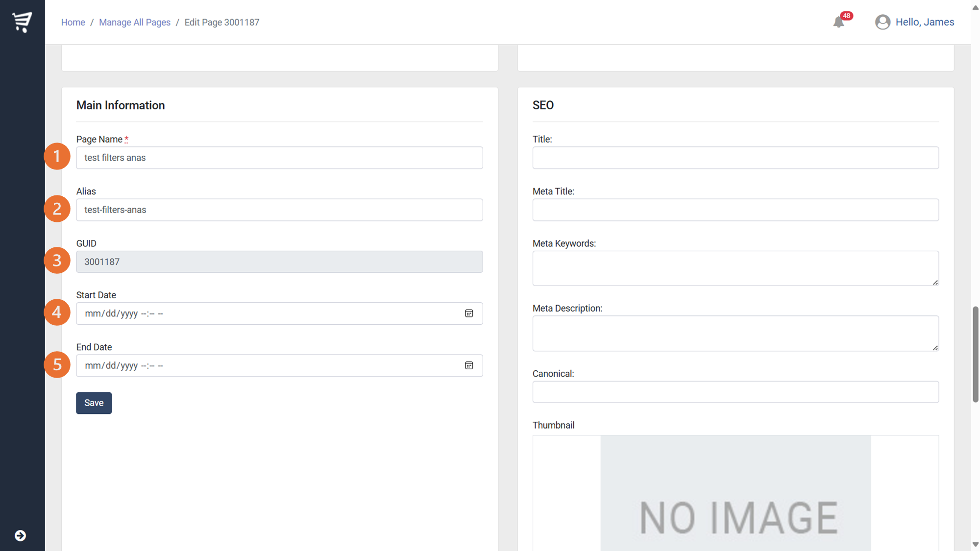Open Hello, James user menu
980x551 pixels.
[x=924, y=22]
